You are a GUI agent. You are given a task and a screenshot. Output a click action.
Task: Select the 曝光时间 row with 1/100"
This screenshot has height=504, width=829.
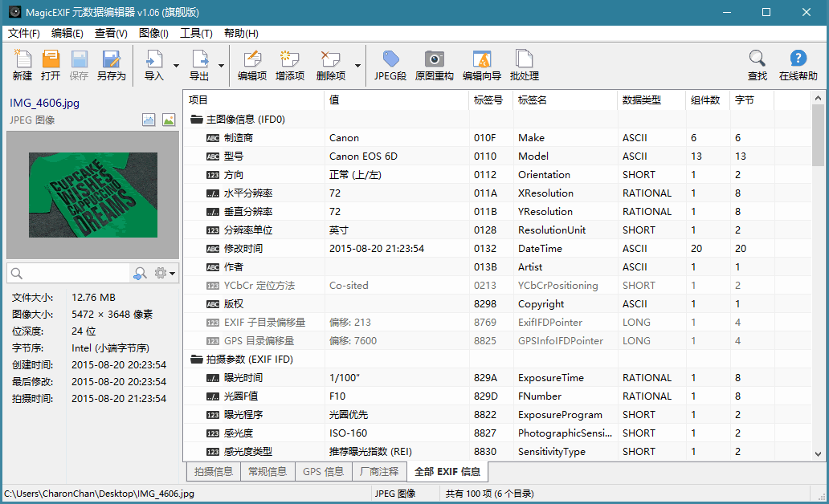[x=497, y=378]
